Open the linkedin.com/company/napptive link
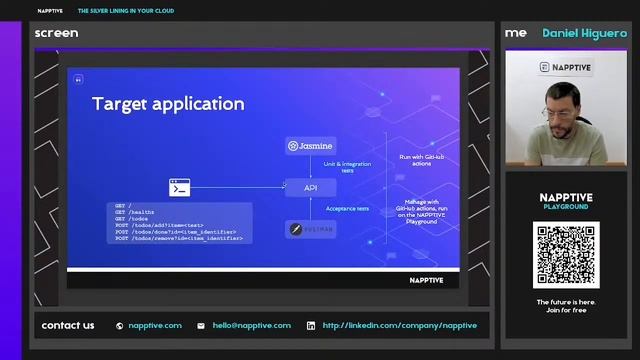The width and height of the screenshot is (640, 360). point(400,325)
